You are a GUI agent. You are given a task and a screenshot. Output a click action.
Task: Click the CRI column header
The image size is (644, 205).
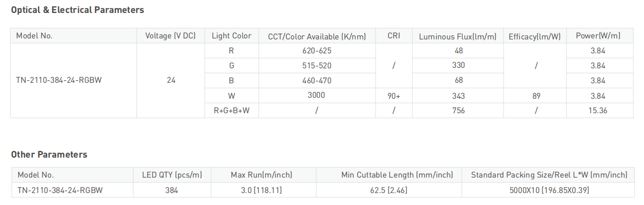click(393, 36)
